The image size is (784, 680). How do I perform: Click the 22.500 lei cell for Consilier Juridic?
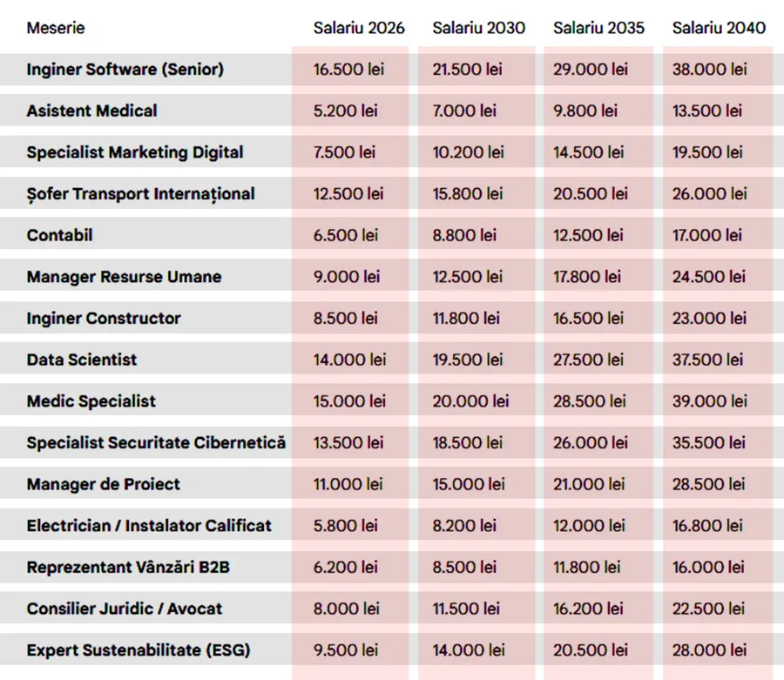pos(708,609)
